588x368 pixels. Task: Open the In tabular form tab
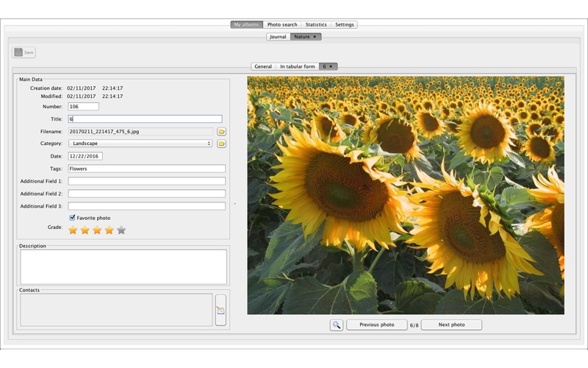[x=298, y=66]
